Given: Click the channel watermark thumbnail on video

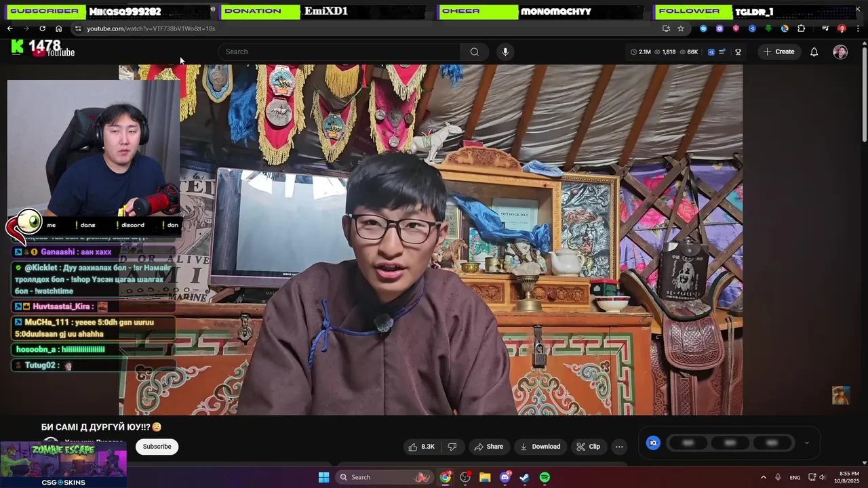Looking at the screenshot, I should [x=841, y=395].
